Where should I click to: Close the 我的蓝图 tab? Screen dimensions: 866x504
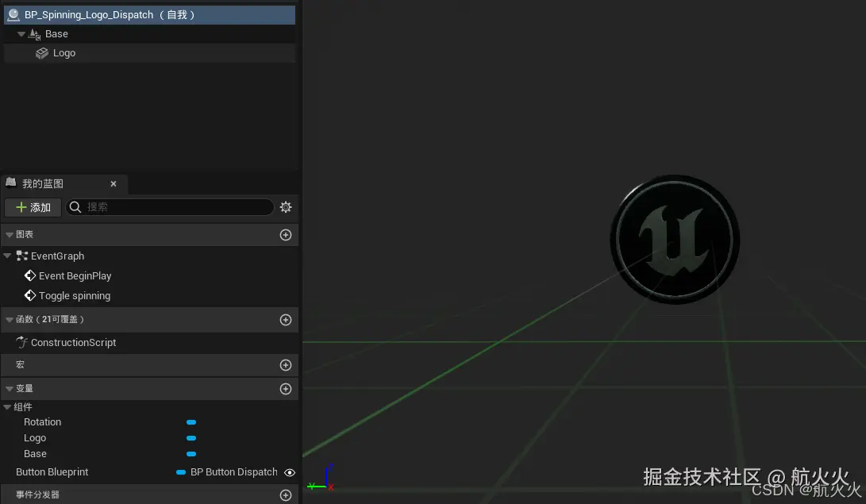click(x=114, y=184)
